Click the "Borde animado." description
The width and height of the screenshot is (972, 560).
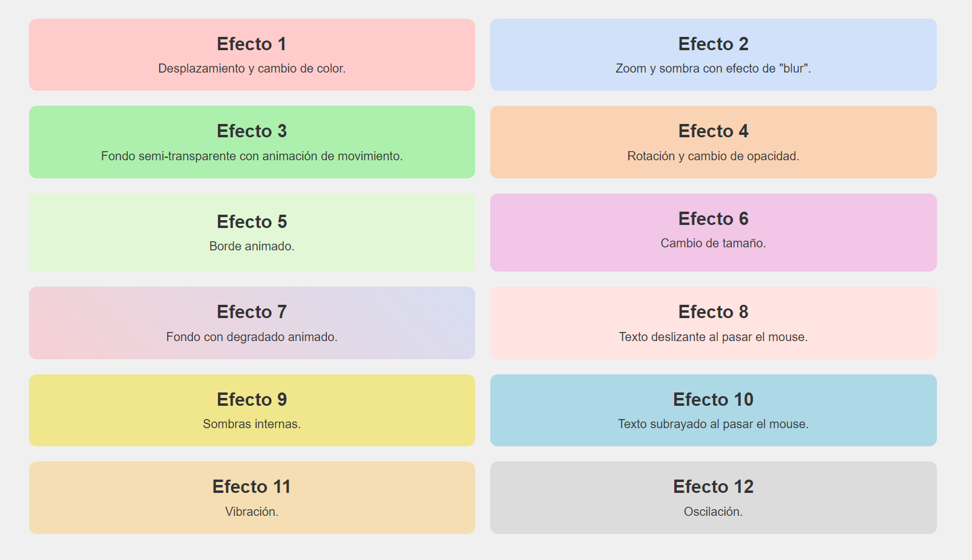[252, 246]
